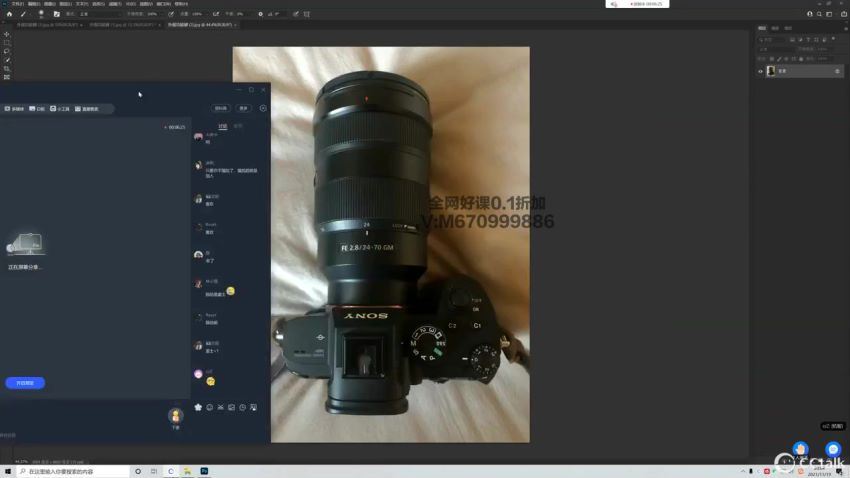Click the whiteboard item in CCtalk toolbar

(37, 109)
